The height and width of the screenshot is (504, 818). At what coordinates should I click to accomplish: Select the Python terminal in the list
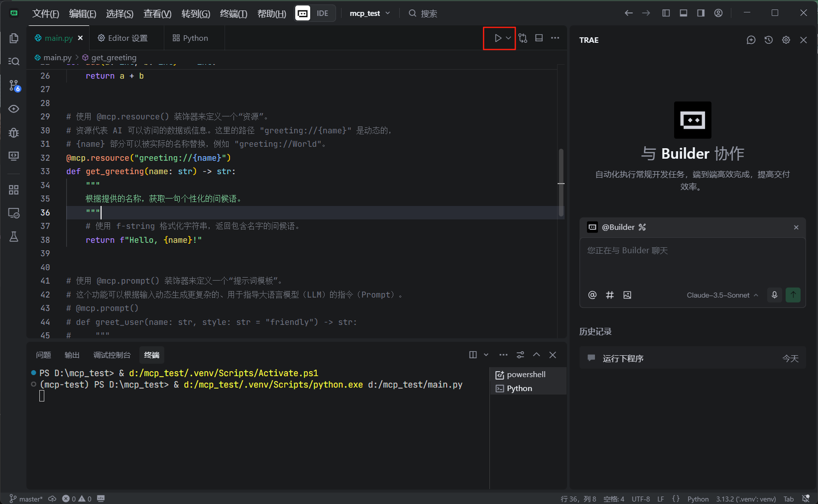click(x=529, y=389)
